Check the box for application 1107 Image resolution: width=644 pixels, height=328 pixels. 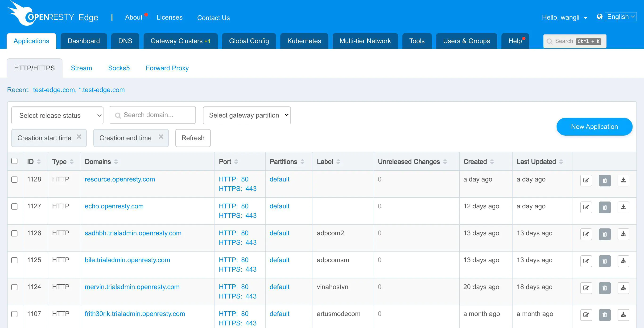15,314
